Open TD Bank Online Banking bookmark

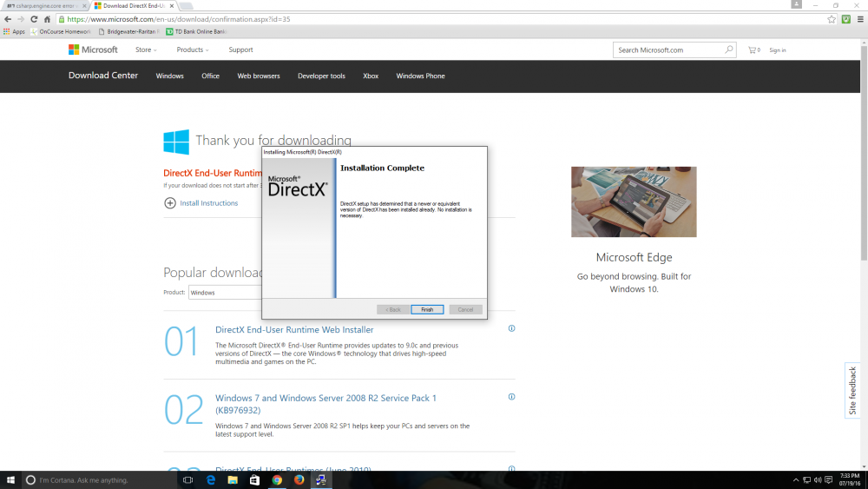[196, 31]
